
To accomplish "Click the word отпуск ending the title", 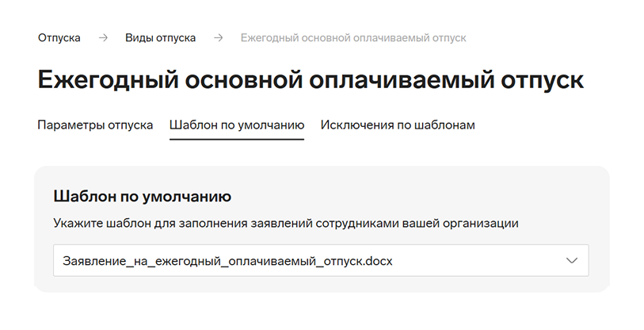I will tap(542, 81).
